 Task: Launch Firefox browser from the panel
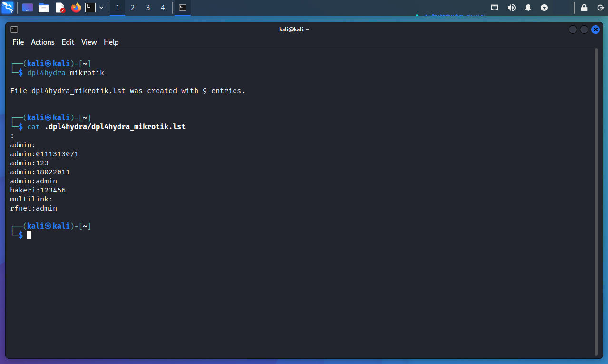[x=76, y=8]
